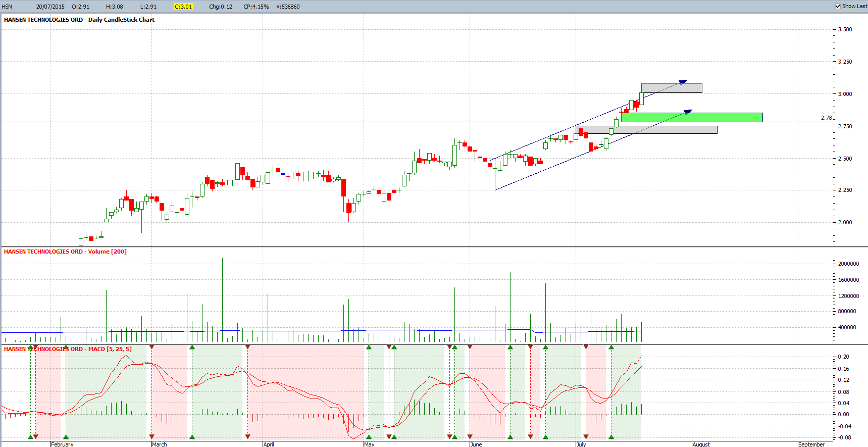Click the 0.20 MACD axis label
This screenshot has height=447, width=868.
843,357
